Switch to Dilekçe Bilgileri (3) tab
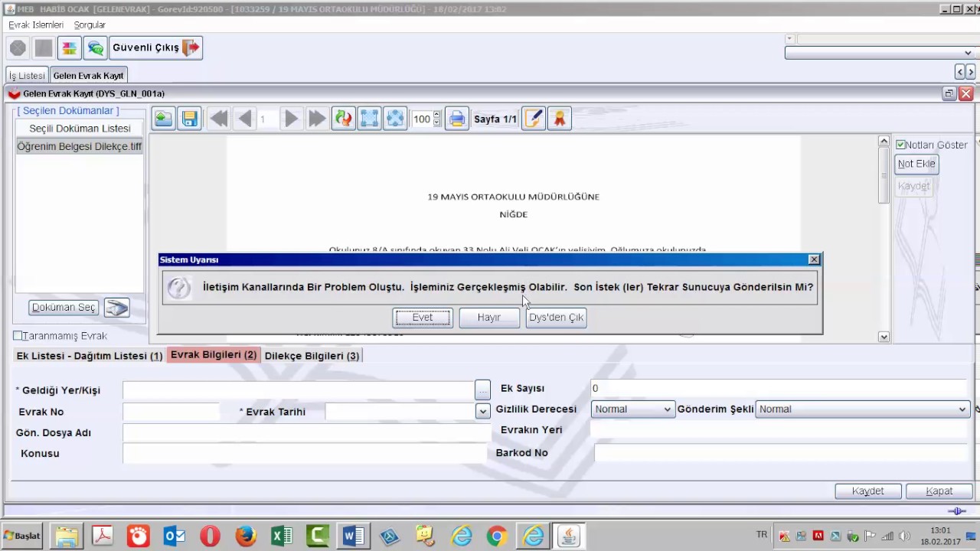This screenshot has width=980, height=551. 312,356
